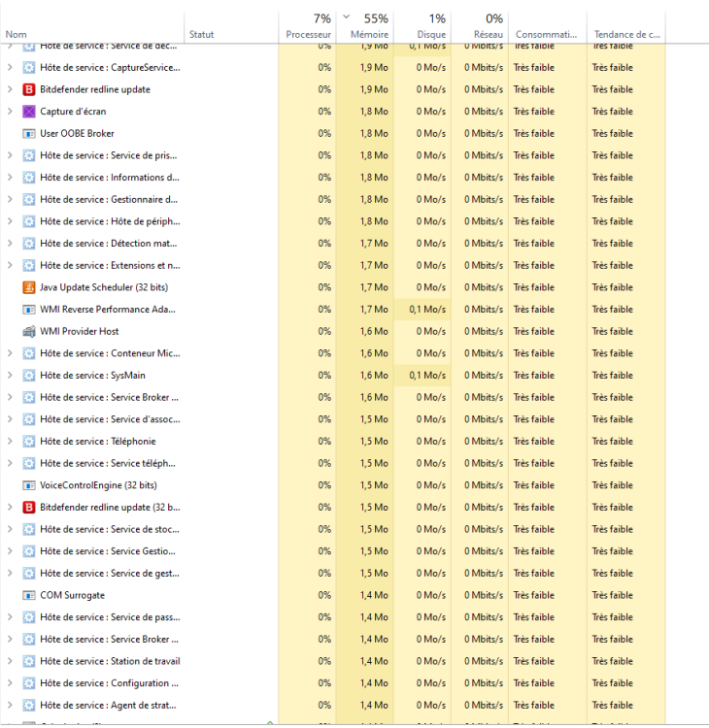Expand Hôte de service : Station de travail
The image size is (709, 728).
coord(10,661)
